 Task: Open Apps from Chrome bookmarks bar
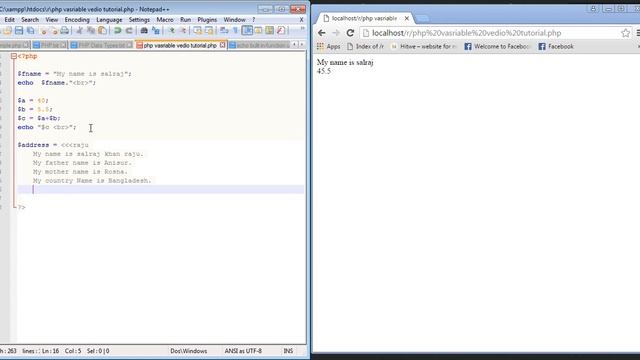(x=329, y=47)
